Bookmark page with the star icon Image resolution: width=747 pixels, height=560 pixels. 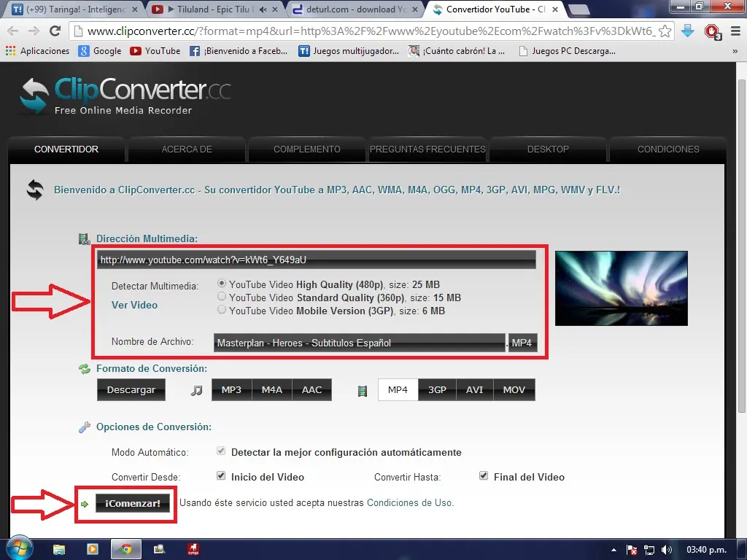(665, 31)
